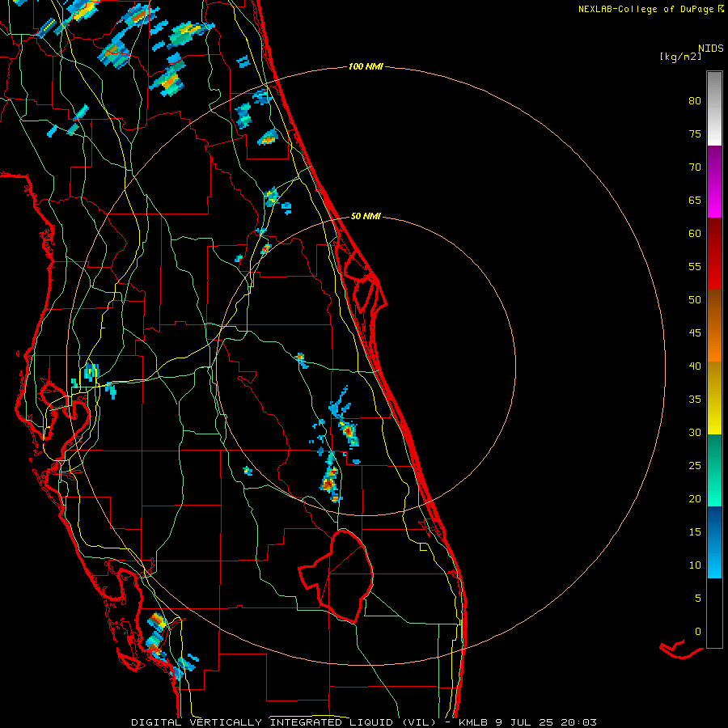The width and height of the screenshot is (728, 728).
Task: Click the 30 value on the scale
Action: (695, 432)
